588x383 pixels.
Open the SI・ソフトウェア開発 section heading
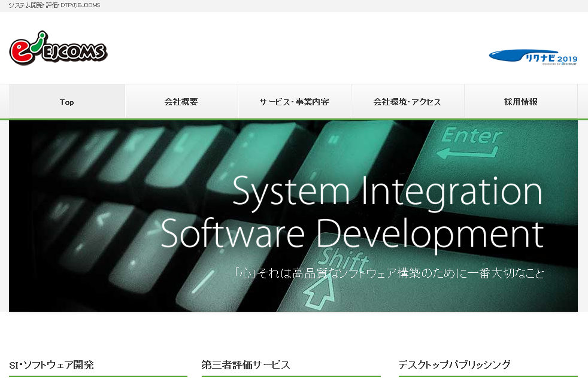tap(51, 364)
